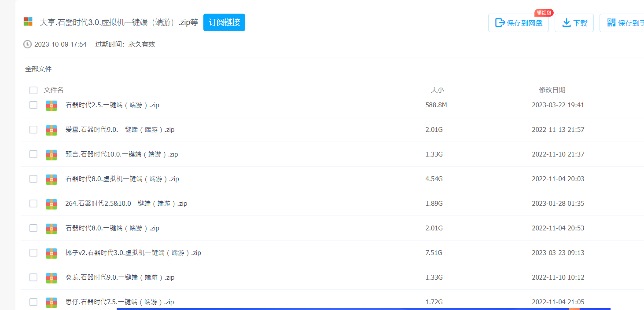
Task: Click the zip icon beside 石器时代2.5.一键端
Action: pos(52,105)
